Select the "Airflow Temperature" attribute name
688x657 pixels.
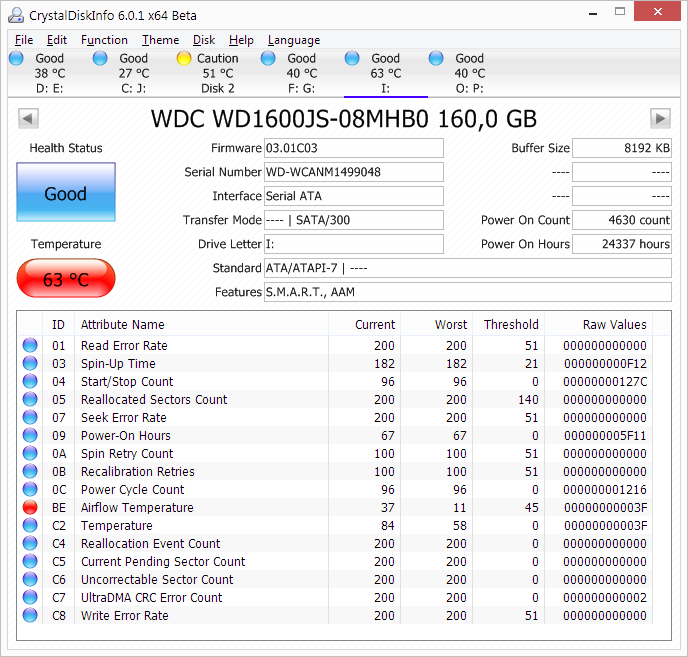click(137, 507)
